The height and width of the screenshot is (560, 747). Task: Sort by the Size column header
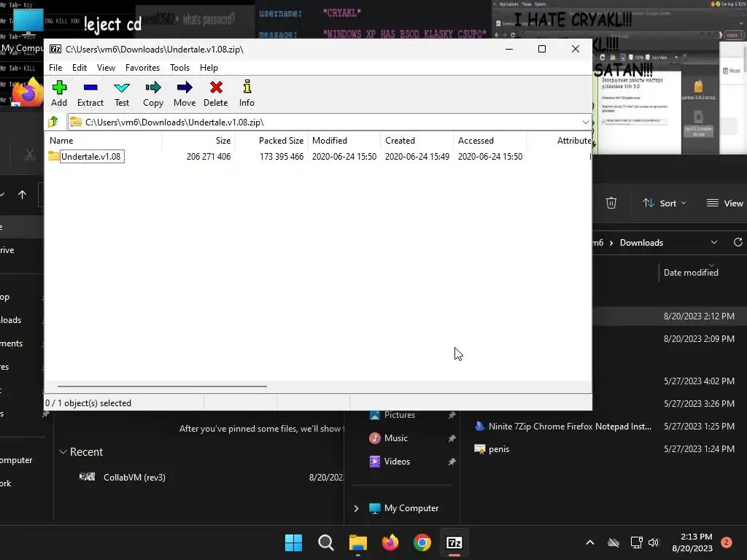[x=198, y=141]
